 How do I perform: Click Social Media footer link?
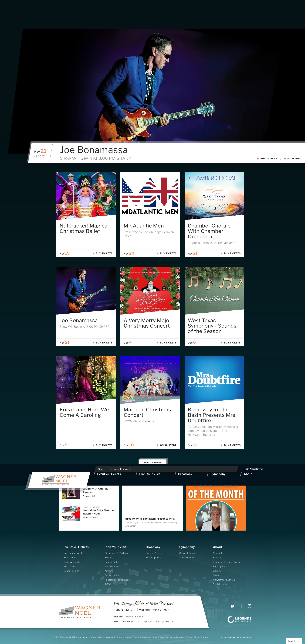pos(220,584)
